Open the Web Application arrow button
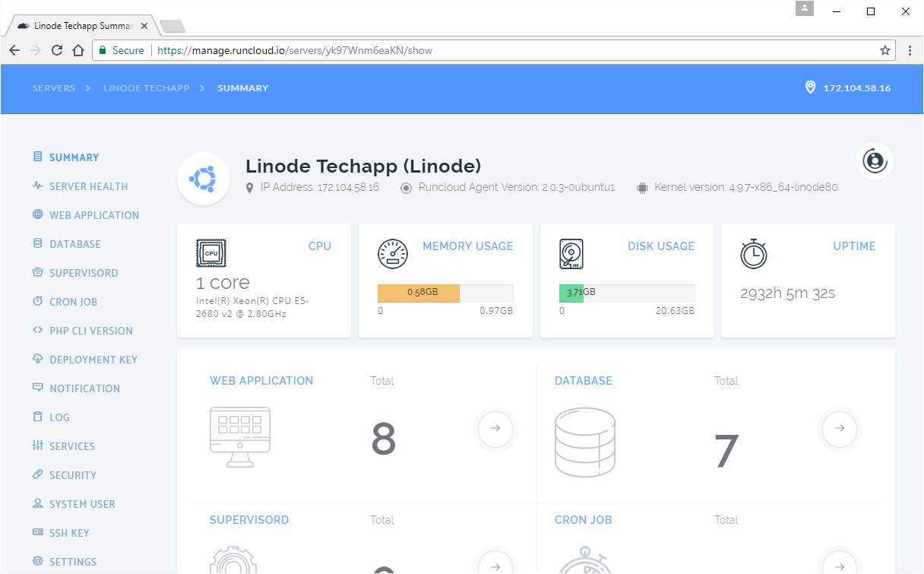Image resolution: width=924 pixels, height=574 pixels. 495,428
